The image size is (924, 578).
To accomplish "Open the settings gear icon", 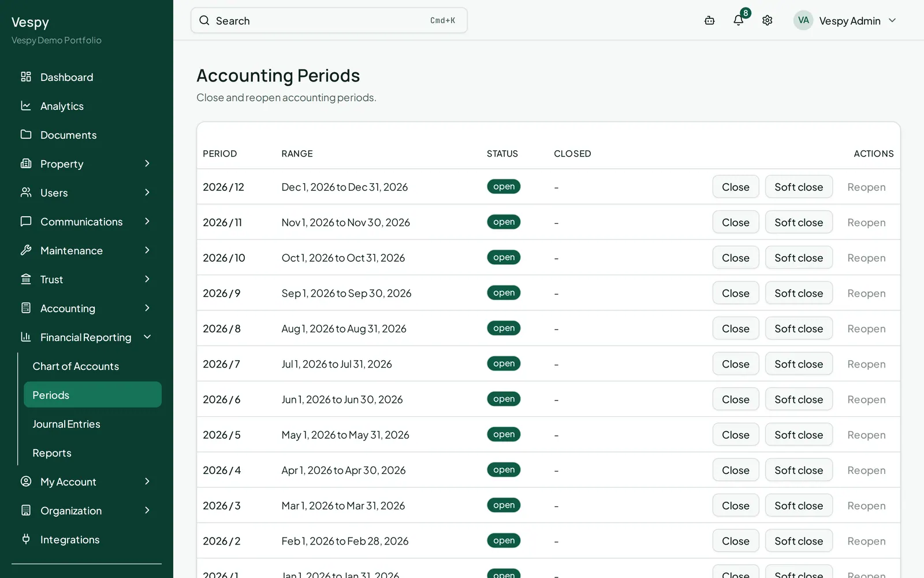I will [767, 21].
